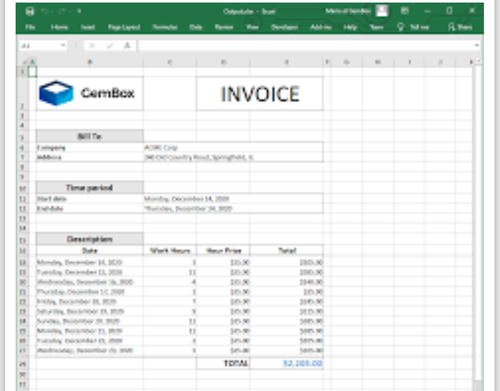Screen dimensions: 500x391
Task: Open the Formulas ribbon tab
Action: pos(165,27)
